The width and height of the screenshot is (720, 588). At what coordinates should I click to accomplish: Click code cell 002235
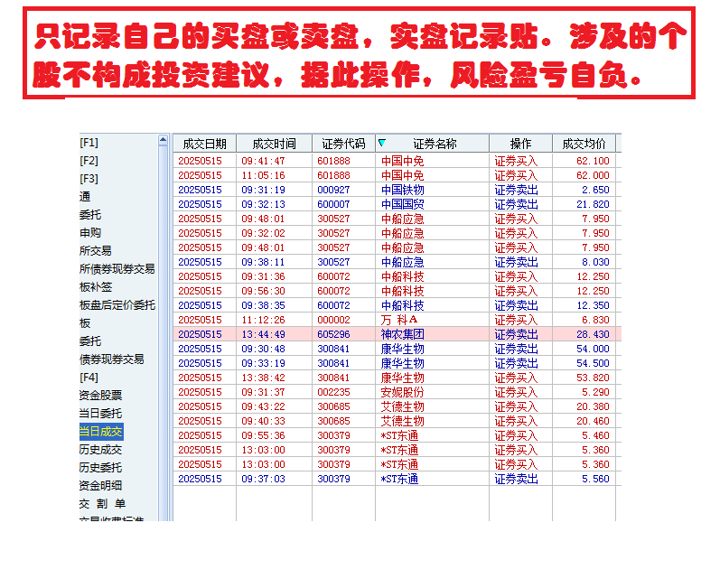(x=333, y=393)
